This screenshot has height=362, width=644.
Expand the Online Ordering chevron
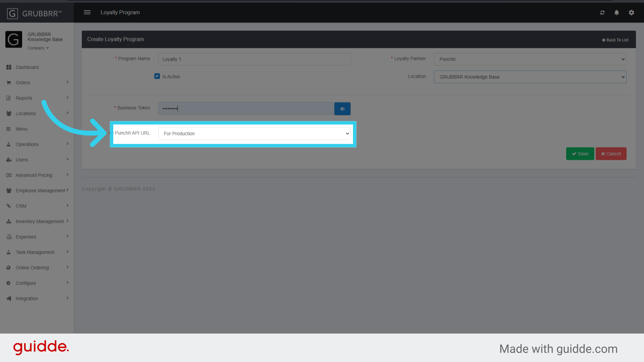point(67,267)
